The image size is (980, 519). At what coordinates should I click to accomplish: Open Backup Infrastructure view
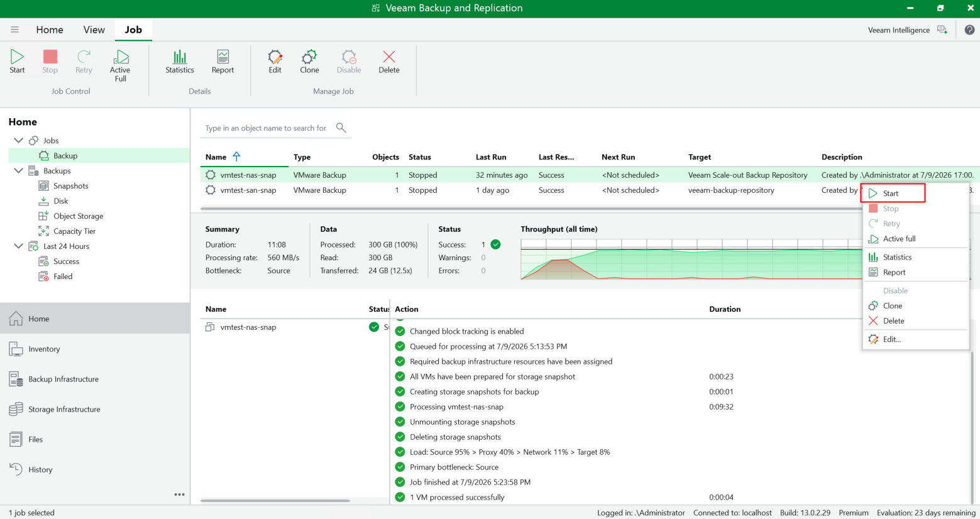(x=95, y=379)
